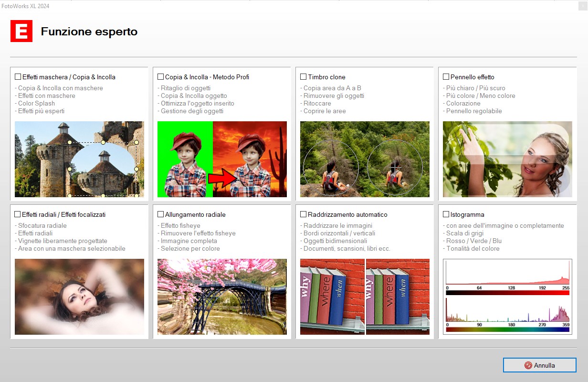This screenshot has height=382, width=588.
Task: Select the forest hiker clone stamp thumbnail
Action: coord(365,159)
